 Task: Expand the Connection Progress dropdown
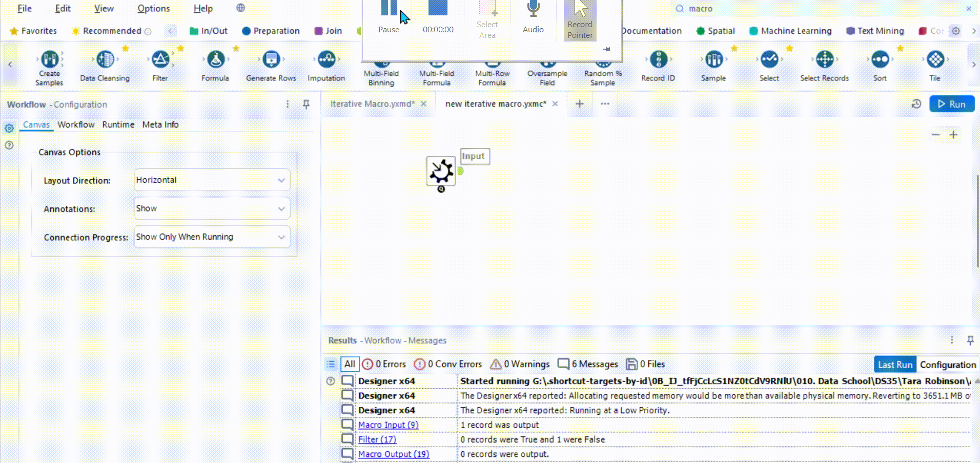(x=212, y=237)
